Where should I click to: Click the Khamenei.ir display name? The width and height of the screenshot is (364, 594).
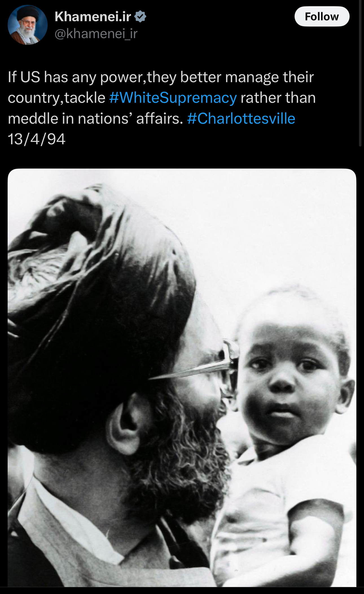93,17
